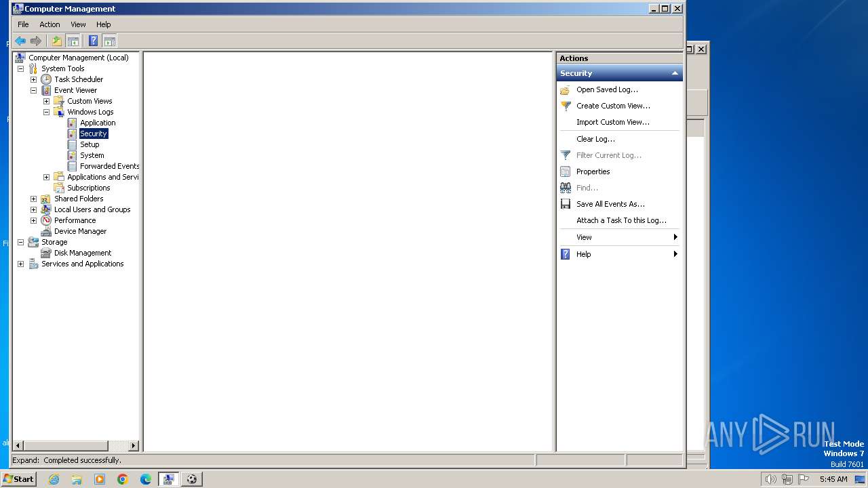Open the Action menu
Screen dimensions: 868x488
[50, 24]
